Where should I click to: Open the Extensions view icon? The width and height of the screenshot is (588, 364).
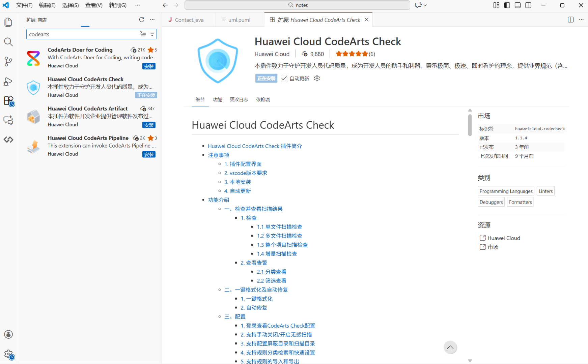coord(8,101)
